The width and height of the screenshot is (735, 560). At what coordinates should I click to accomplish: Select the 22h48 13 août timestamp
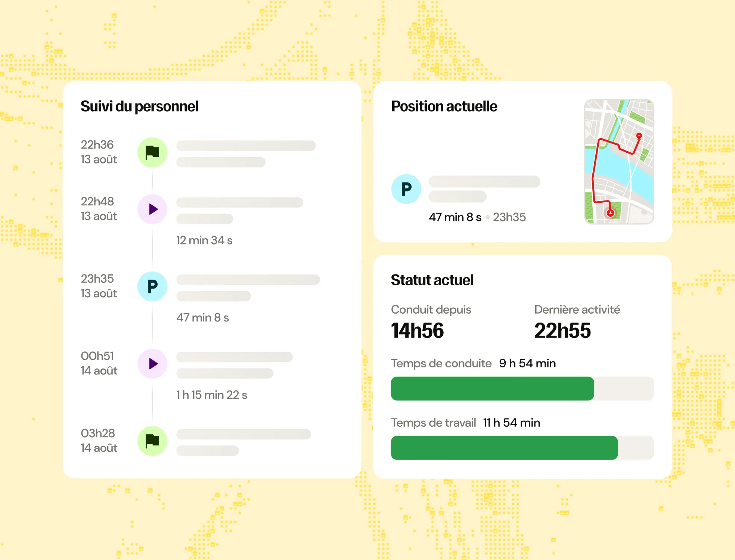(99, 209)
